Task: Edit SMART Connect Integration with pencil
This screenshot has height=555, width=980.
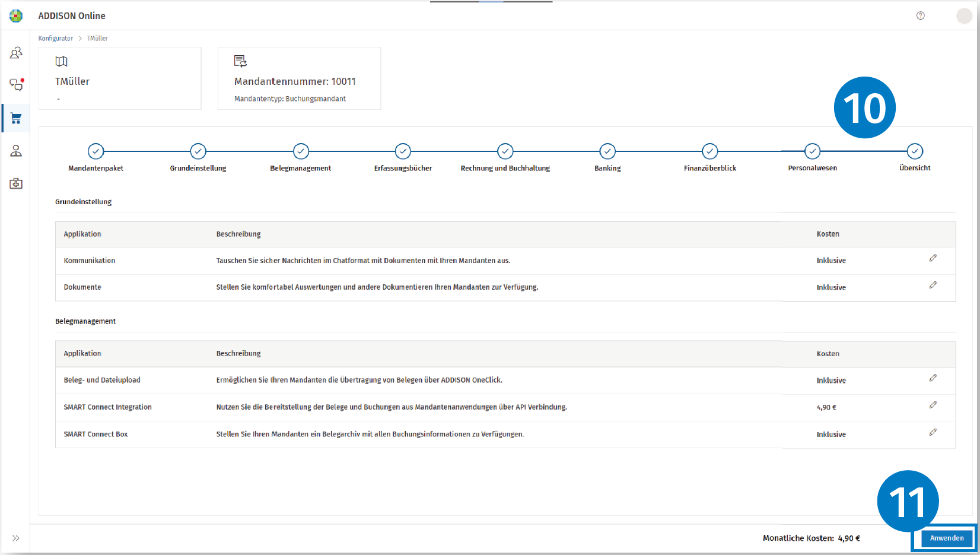Action: pyautogui.click(x=933, y=405)
